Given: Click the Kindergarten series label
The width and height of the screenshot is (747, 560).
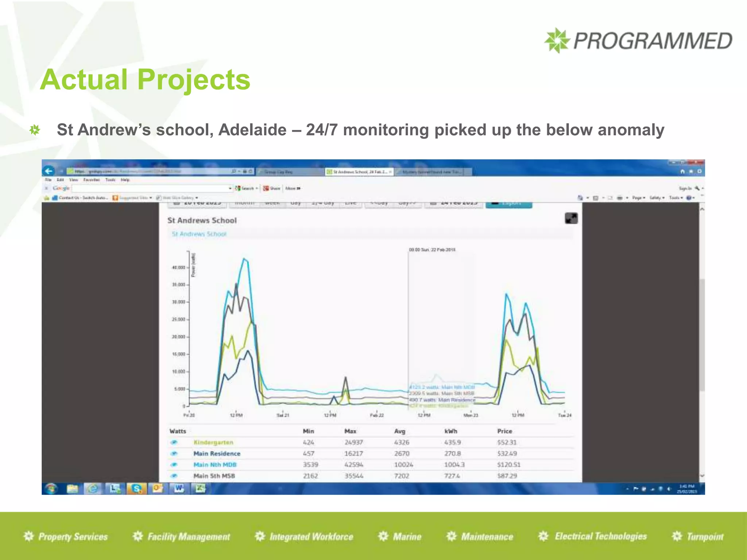Looking at the screenshot, I should pyautogui.click(x=213, y=442).
